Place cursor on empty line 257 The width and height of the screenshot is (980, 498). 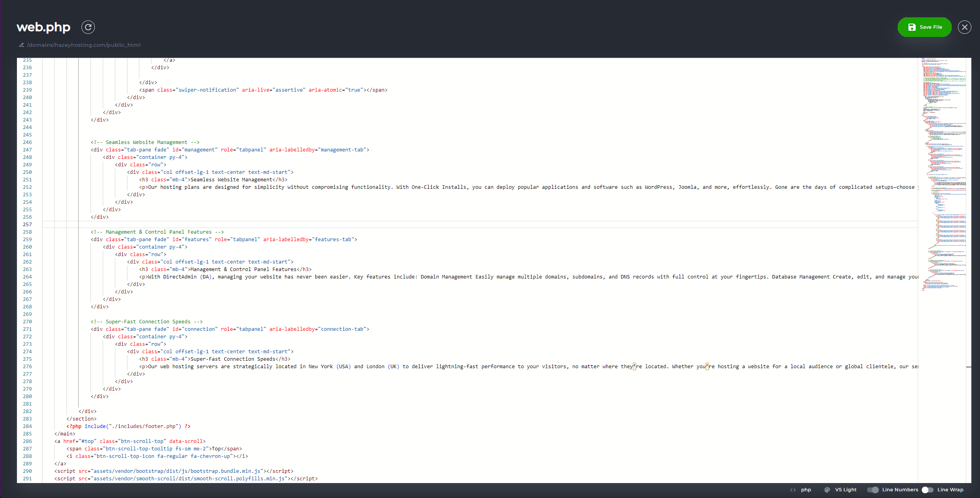coord(480,224)
